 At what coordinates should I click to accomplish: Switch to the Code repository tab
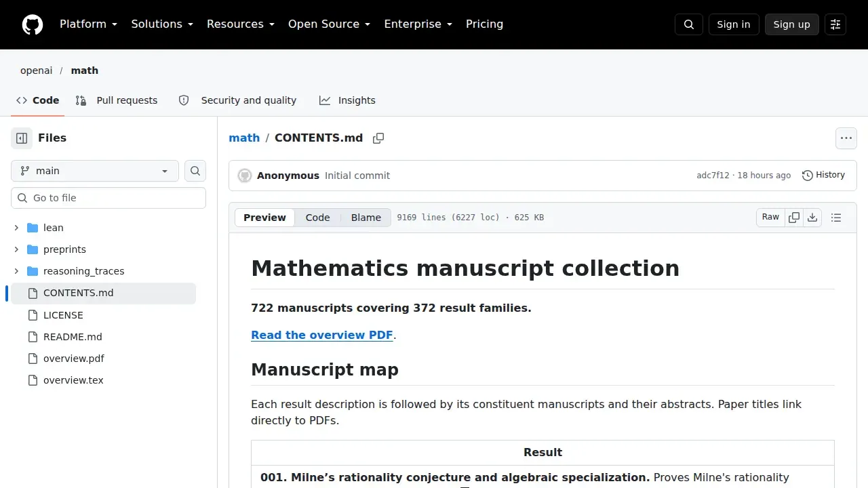38,100
